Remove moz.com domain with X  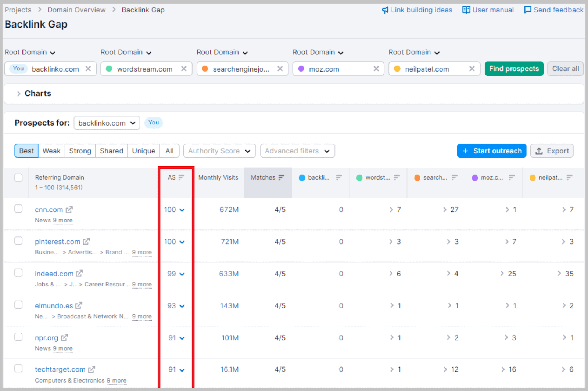(x=376, y=69)
